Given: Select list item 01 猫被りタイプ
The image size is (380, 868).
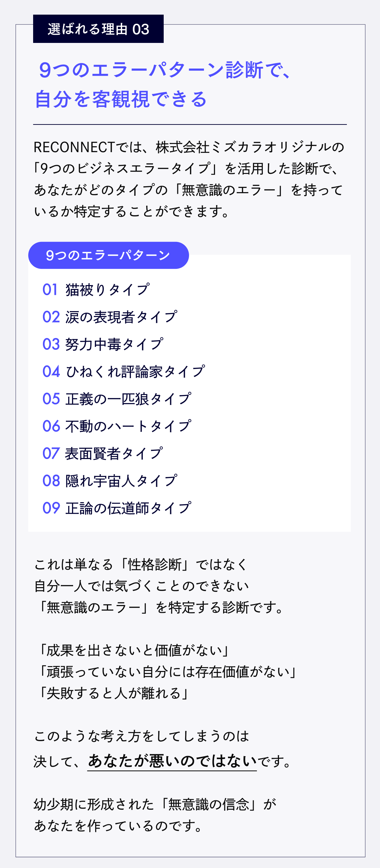Looking at the screenshot, I should pos(96,290).
